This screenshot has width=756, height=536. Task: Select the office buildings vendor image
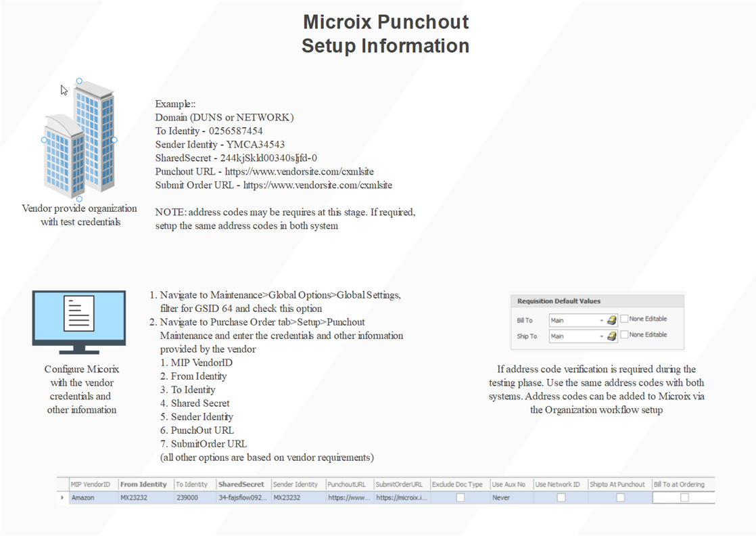[x=79, y=140]
